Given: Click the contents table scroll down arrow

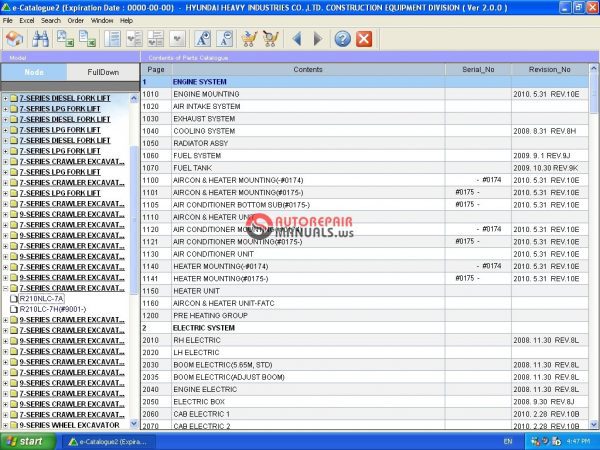Looking at the screenshot, I should point(594,424).
